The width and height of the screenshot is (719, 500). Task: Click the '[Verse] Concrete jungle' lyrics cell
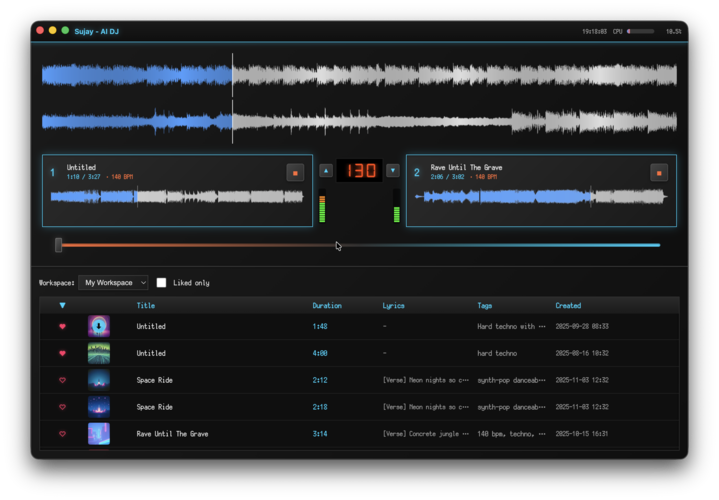[426, 433]
